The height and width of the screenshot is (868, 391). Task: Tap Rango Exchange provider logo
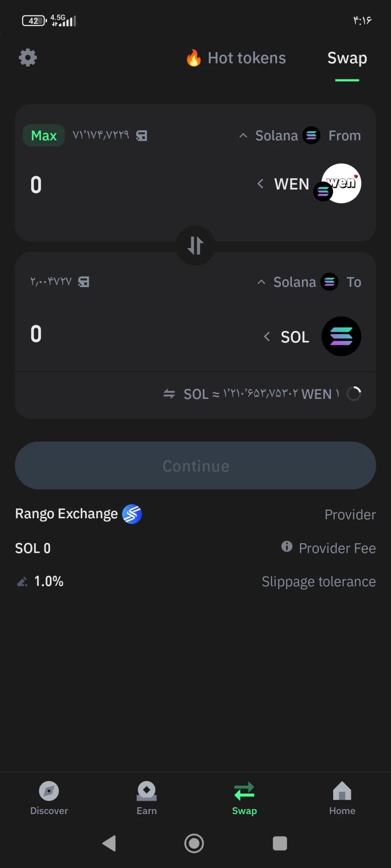click(132, 514)
